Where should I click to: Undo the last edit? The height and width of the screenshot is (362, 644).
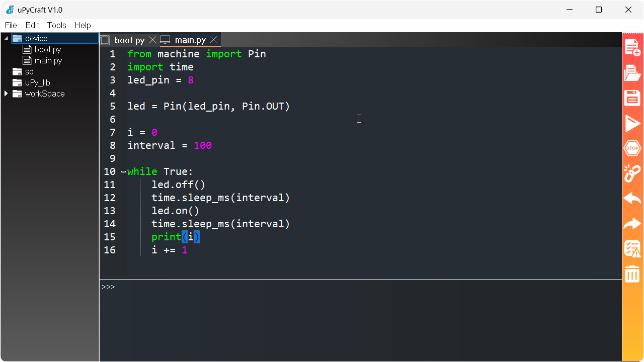[632, 199]
